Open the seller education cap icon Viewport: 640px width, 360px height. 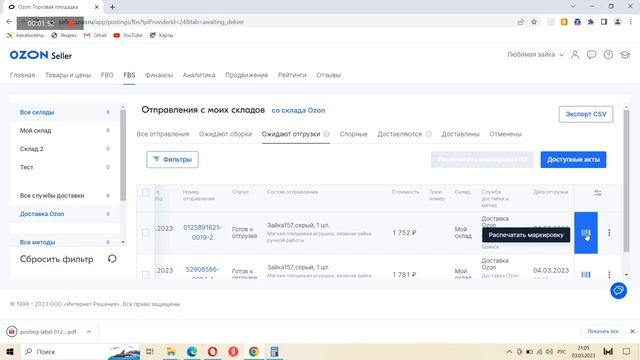coord(625,55)
